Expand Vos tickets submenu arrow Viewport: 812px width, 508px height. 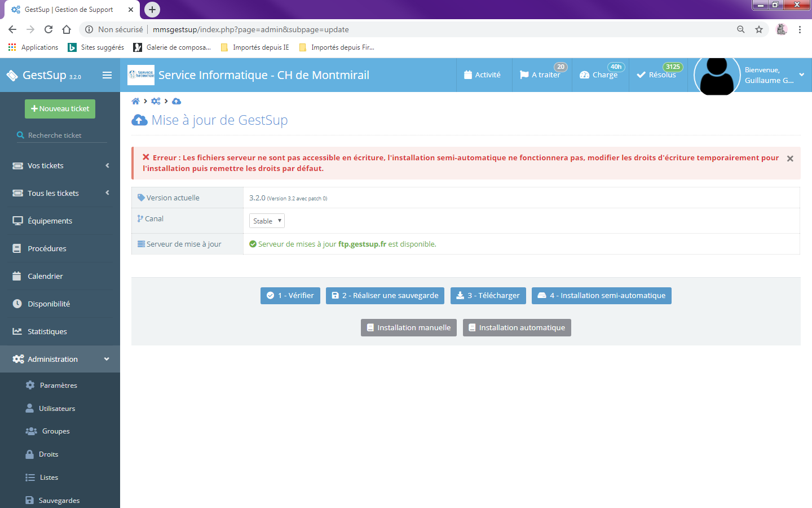pos(107,165)
